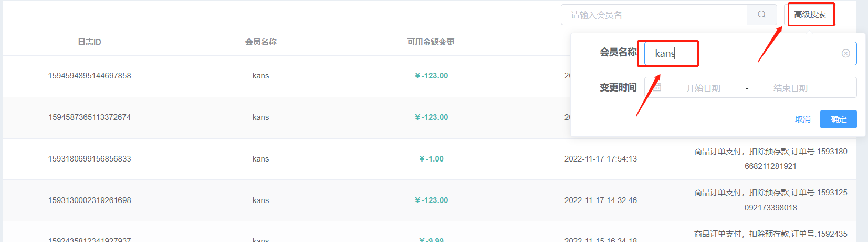Select log ID 1593130002319261698
868x242 pixels.
[x=89, y=200]
